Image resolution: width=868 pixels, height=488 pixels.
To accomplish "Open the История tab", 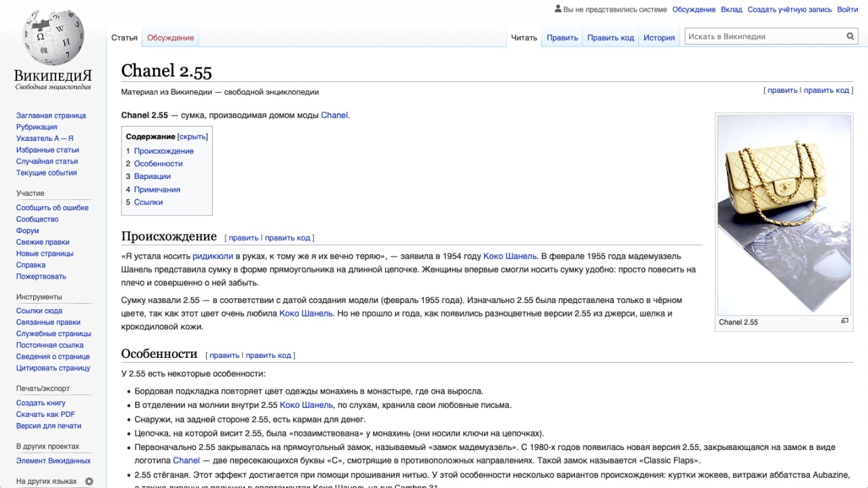I will (x=658, y=38).
